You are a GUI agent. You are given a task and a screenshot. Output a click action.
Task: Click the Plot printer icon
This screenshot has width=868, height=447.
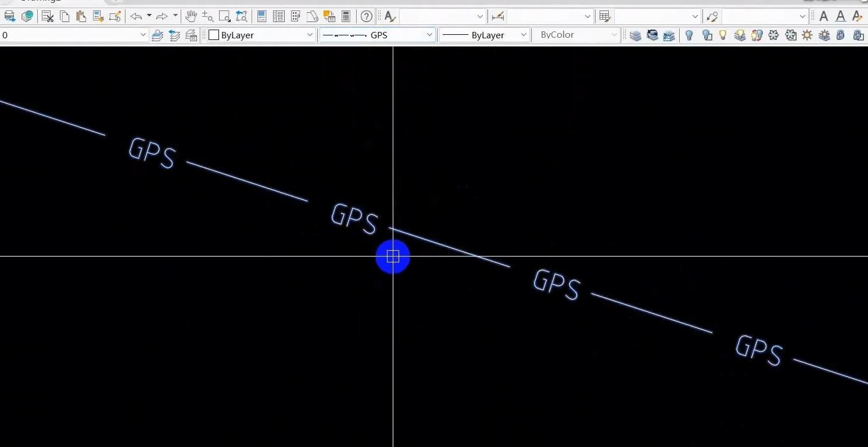[x=10, y=16]
